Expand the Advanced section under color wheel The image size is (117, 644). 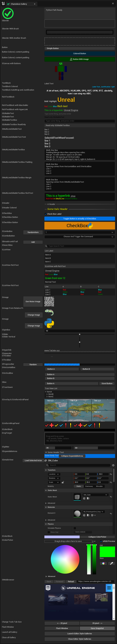pyautogui.click(x=46, y=576)
